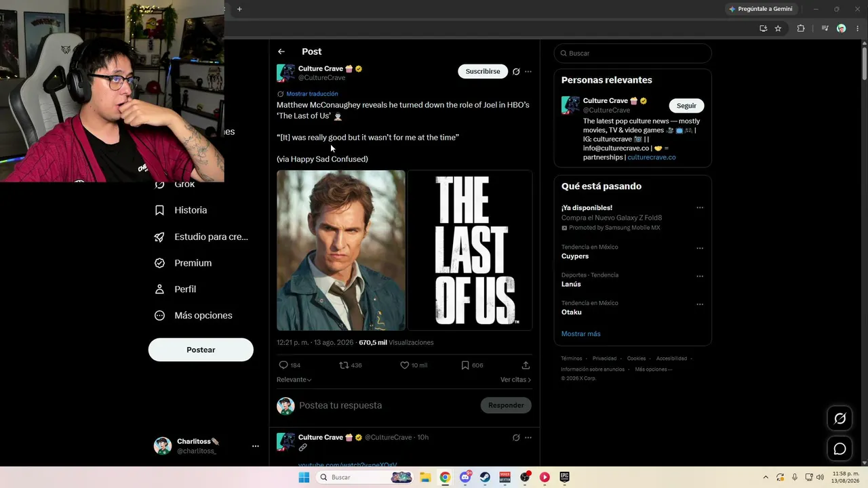Open Términos link in the footer
This screenshot has height=488, width=868.
click(572, 359)
